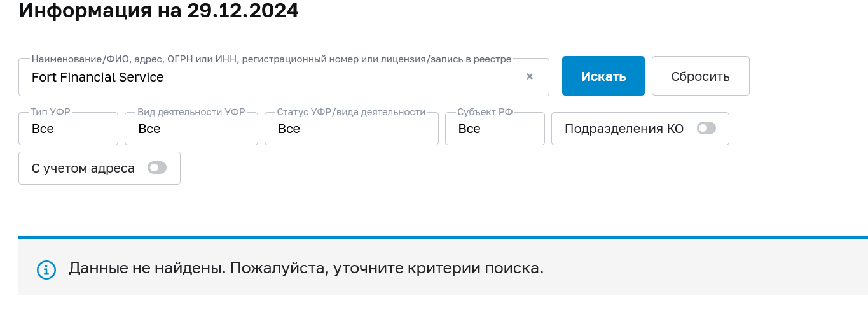
Task: Click the Подразделения КО label text
Action: (x=624, y=129)
